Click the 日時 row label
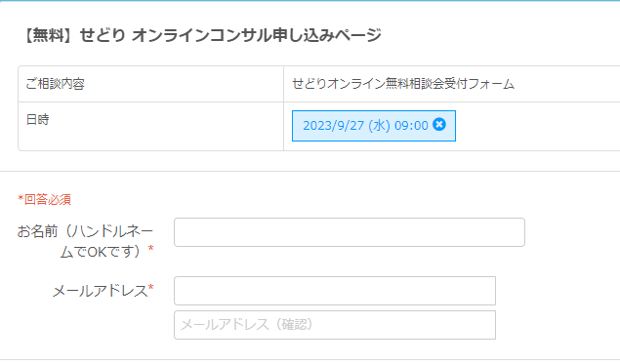620x364 pixels. pyautogui.click(x=37, y=119)
